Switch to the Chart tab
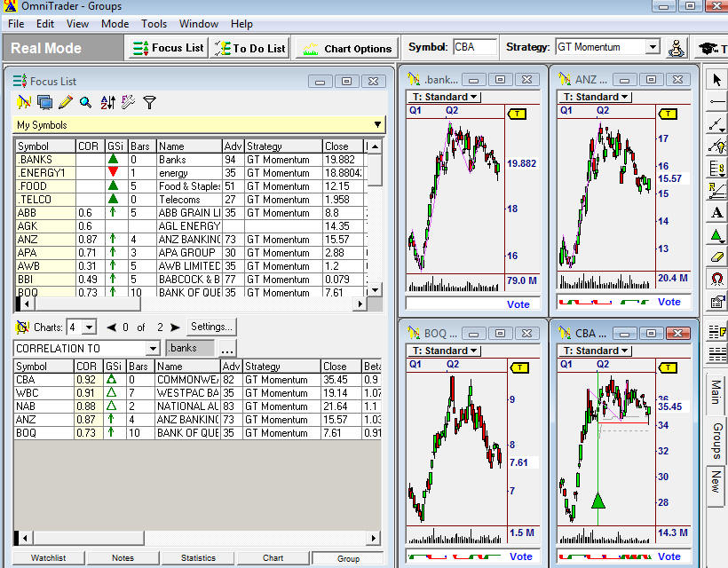Image resolution: width=728 pixels, height=568 pixels. (273, 557)
